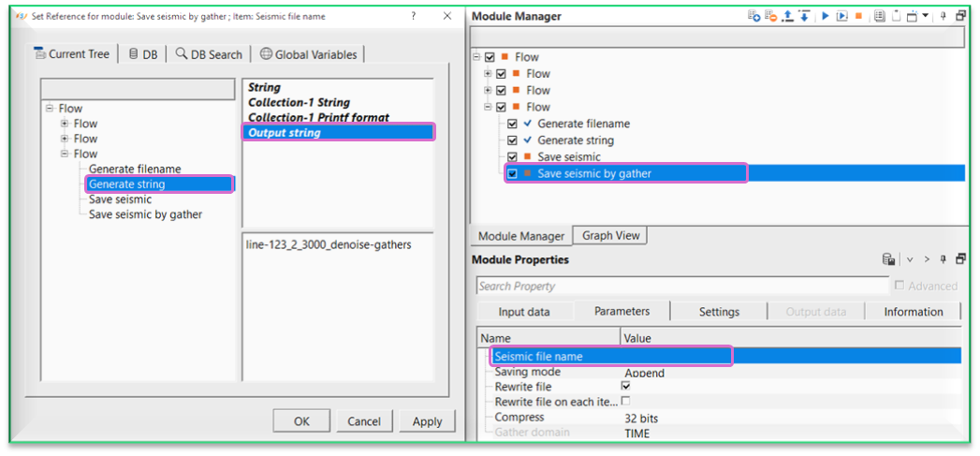Click the down chevron in Module Properties header

coord(910,259)
